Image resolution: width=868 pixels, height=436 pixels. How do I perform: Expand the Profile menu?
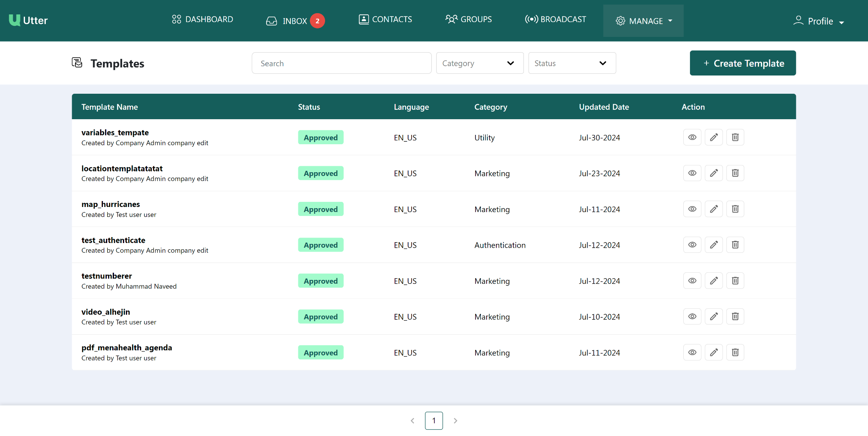pos(818,21)
